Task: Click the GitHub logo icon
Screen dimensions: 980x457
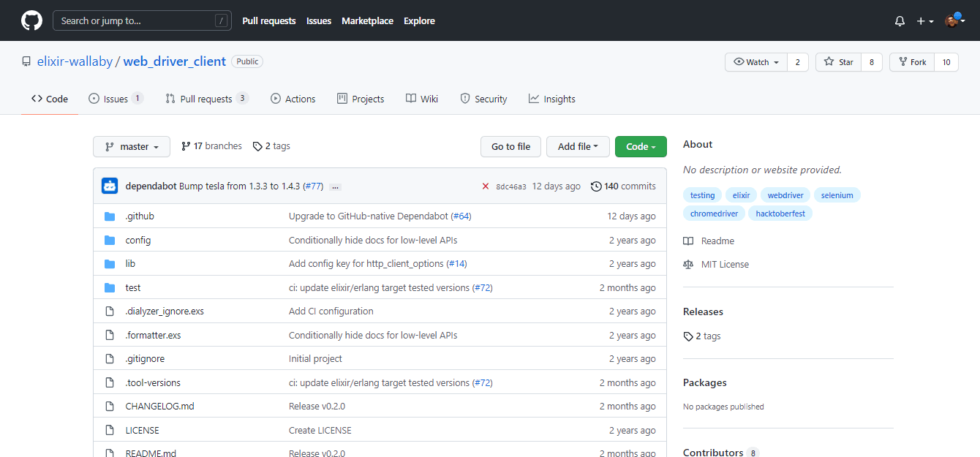Action: pyautogui.click(x=31, y=20)
